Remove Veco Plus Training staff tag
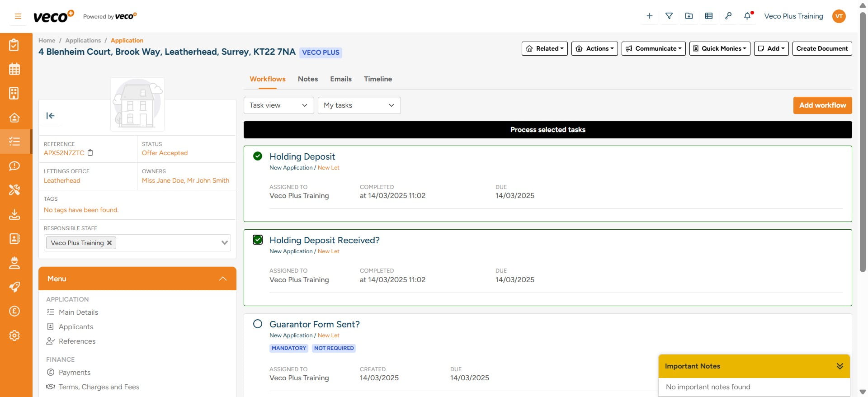868x397 pixels. tap(109, 243)
